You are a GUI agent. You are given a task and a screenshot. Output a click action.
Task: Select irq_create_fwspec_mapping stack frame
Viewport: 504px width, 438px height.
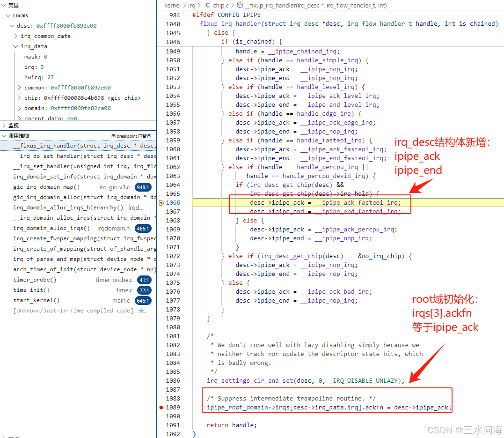78,238
